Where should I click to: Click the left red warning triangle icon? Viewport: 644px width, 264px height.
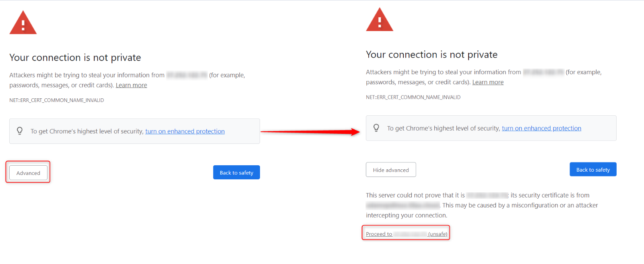(x=23, y=23)
